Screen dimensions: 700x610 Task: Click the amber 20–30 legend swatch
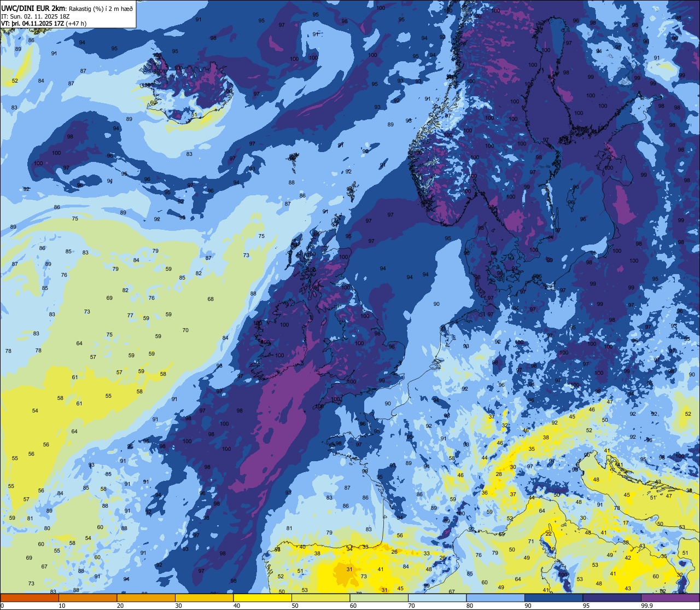tap(146, 597)
